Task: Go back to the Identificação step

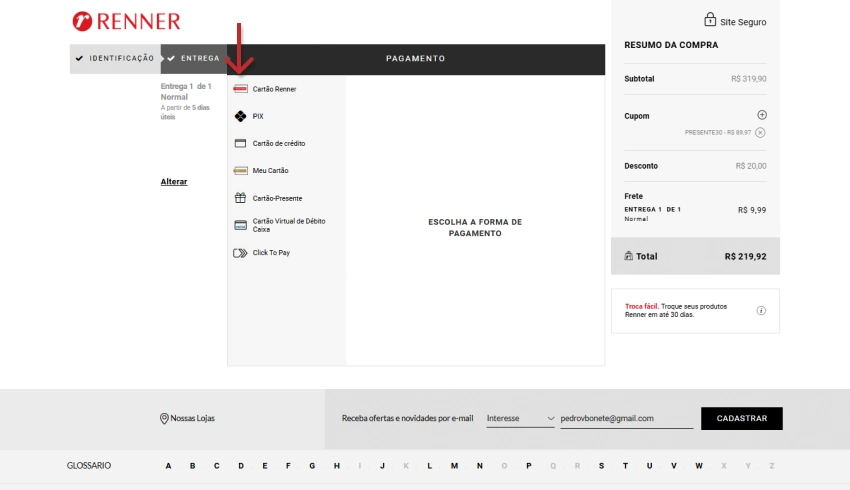Action: pos(115,59)
